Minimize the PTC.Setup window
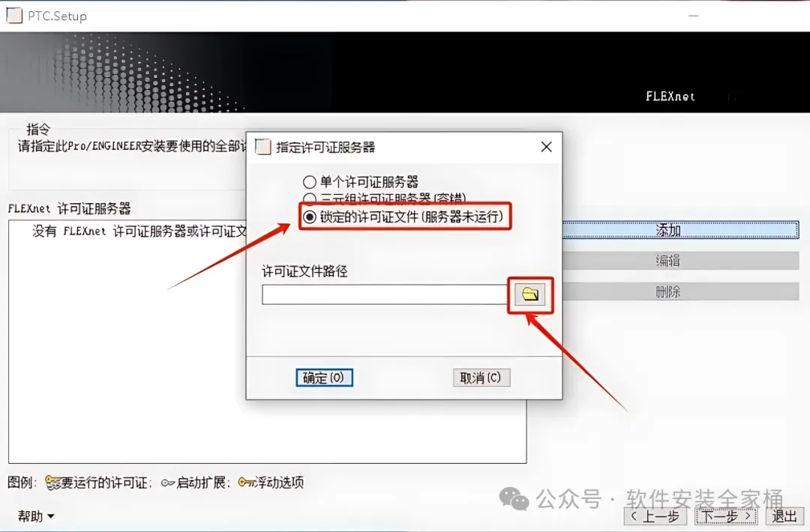 [x=694, y=16]
